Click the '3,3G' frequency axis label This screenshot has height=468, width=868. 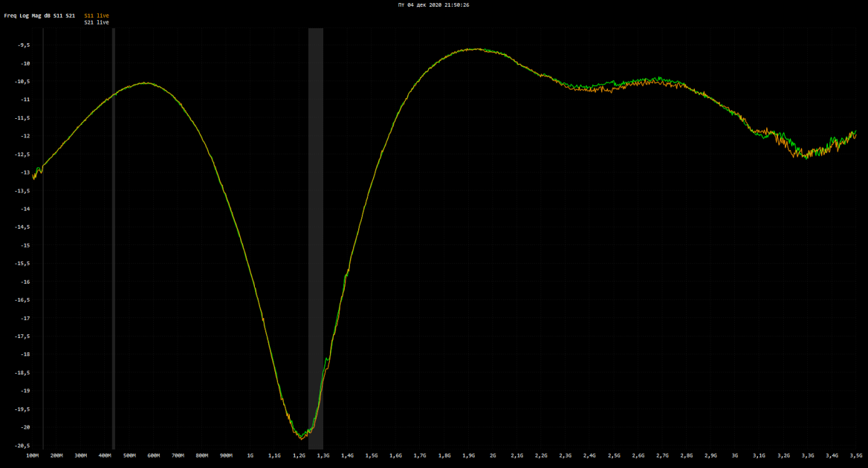pyautogui.click(x=808, y=456)
